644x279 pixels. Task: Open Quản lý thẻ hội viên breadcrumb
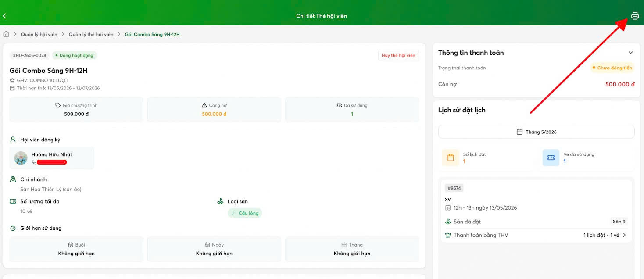click(91, 34)
